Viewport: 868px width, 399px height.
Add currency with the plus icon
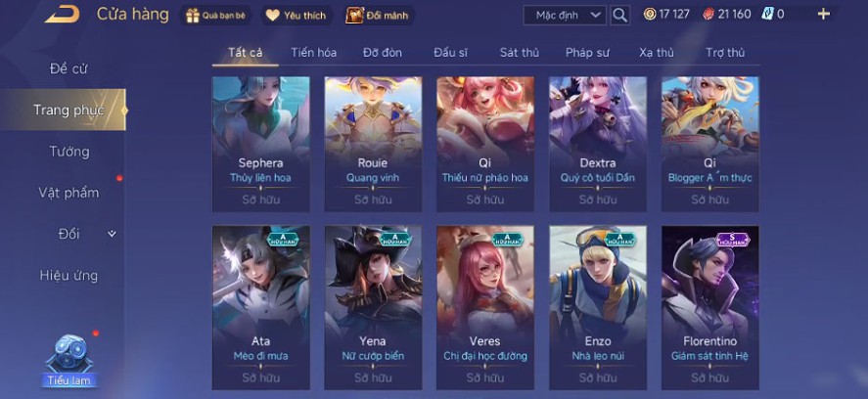pos(824,15)
